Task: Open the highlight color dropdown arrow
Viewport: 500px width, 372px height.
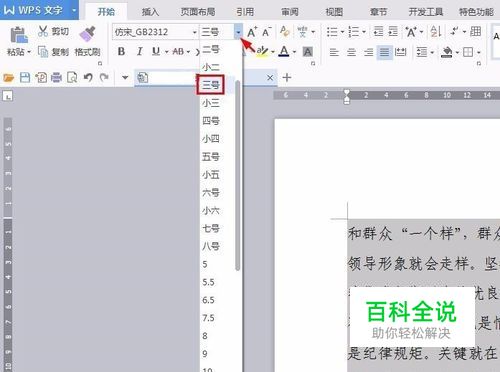Action: (x=273, y=52)
